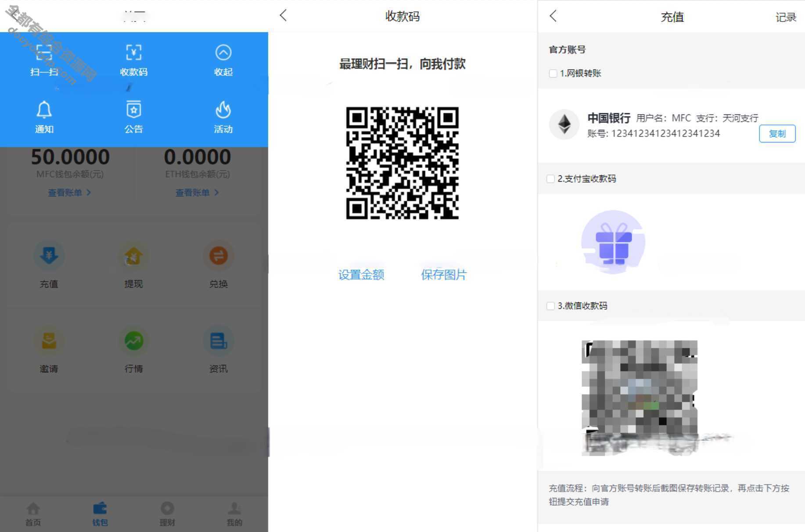This screenshot has height=532, width=805.
Task: Check the 1.网银转账 checkbox
Action: [x=553, y=74]
